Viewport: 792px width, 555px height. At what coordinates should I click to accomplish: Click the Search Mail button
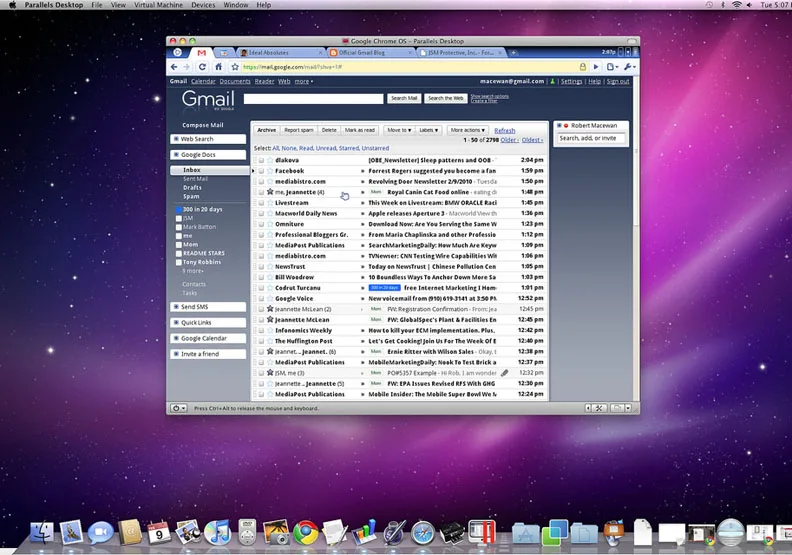coord(404,98)
